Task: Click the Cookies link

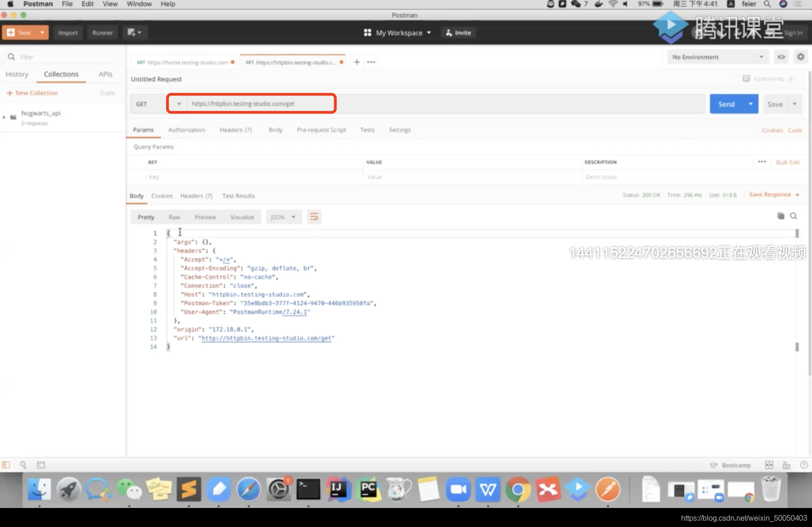Action: coord(772,130)
